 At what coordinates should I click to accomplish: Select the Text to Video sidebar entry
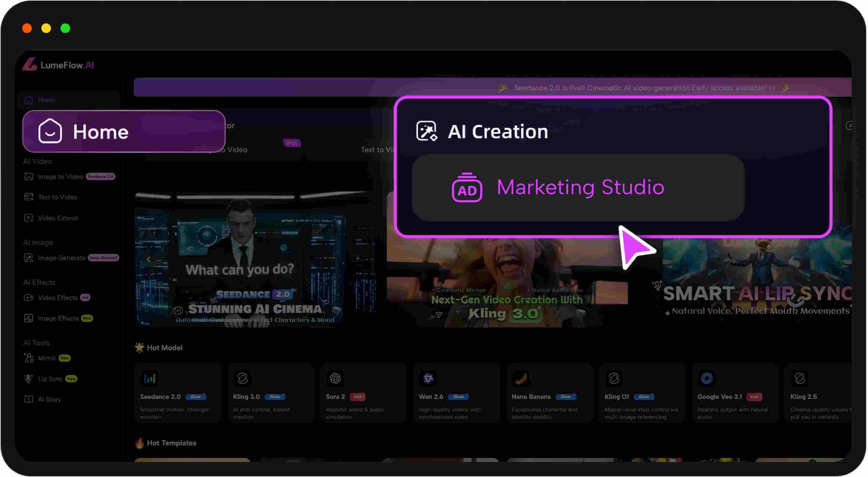pyautogui.click(x=51, y=197)
